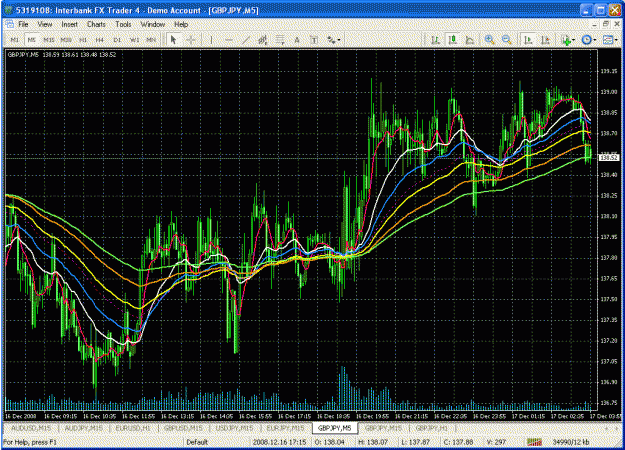This screenshot has height=450, width=625.
Task: Minimize the inner chart window
Action: (595, 24)
